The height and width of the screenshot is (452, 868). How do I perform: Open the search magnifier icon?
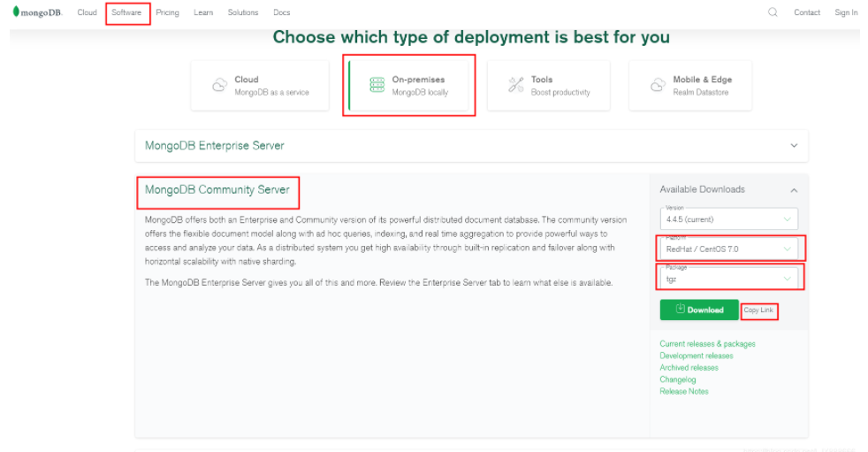(x=773, y=12)
